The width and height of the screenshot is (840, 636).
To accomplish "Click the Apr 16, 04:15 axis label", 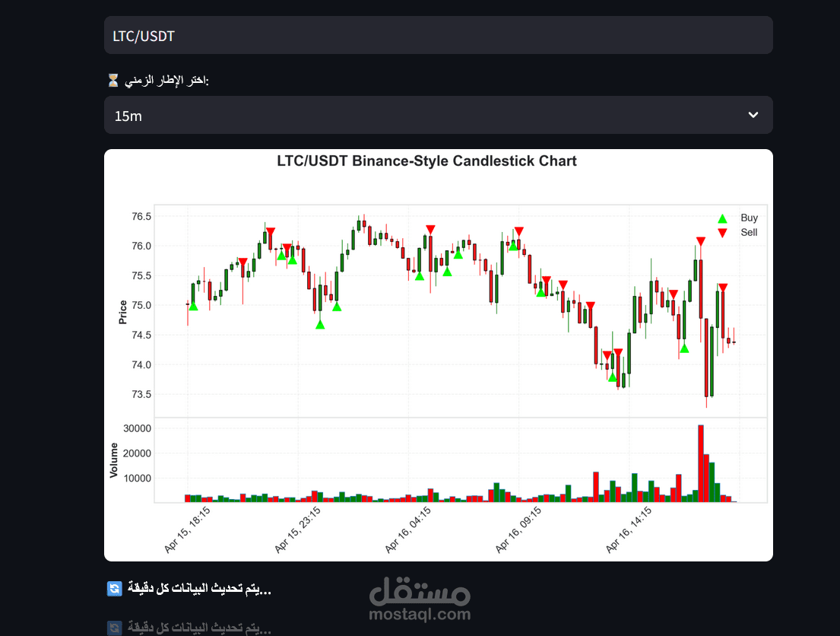I will (408, 529).
